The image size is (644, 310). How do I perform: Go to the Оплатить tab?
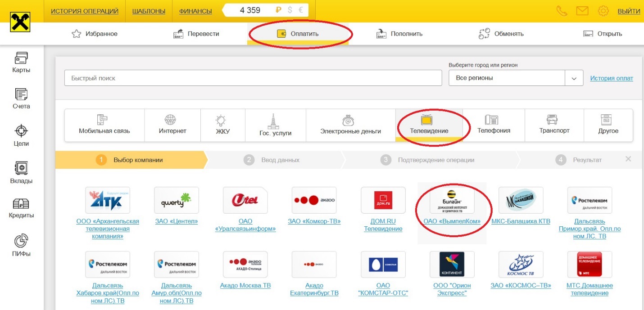(298, 34)
